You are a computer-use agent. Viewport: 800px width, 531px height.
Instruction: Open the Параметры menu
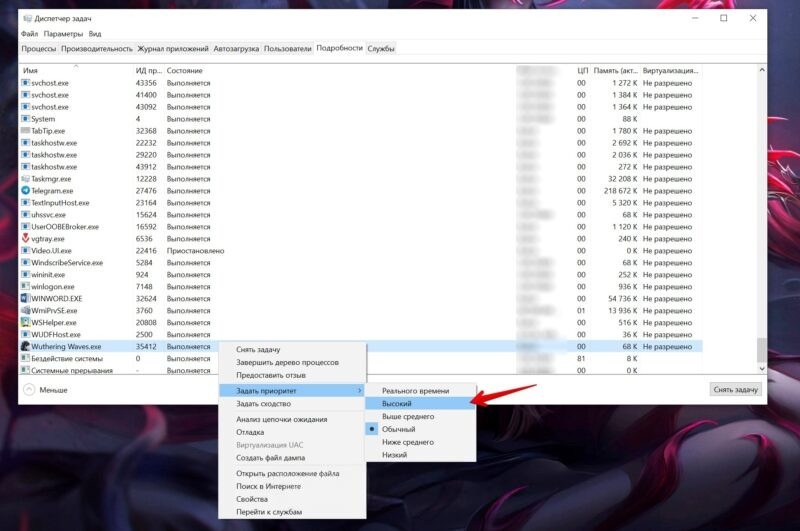(x=63, y=33)
